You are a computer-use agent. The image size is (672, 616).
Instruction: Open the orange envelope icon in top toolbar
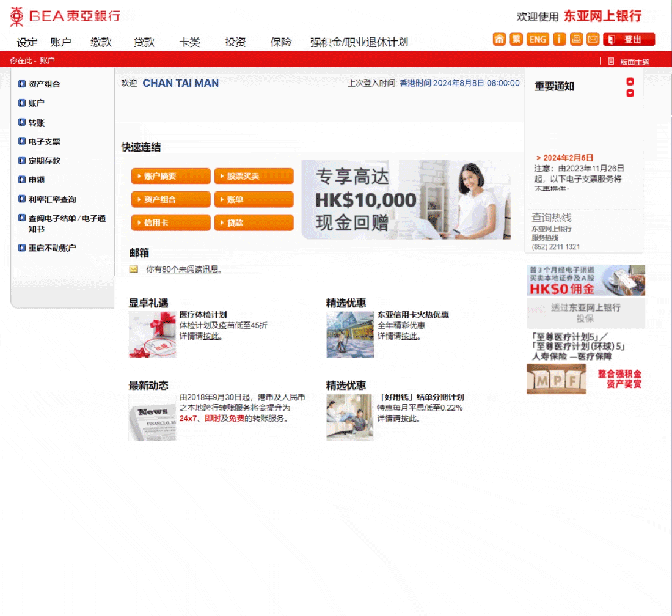(593, 40)
